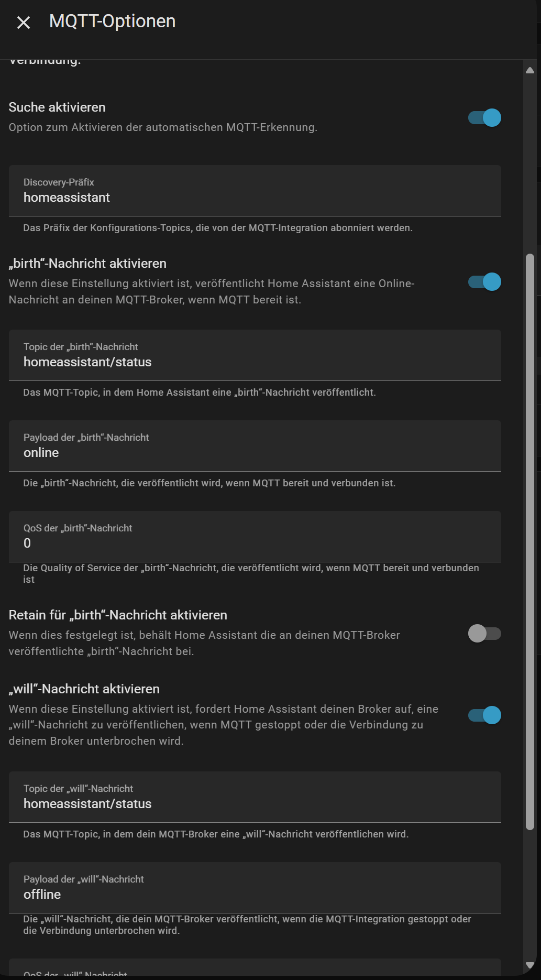
Task: Turn off will-Nachricht aktivieren switch
Action: 484,715
